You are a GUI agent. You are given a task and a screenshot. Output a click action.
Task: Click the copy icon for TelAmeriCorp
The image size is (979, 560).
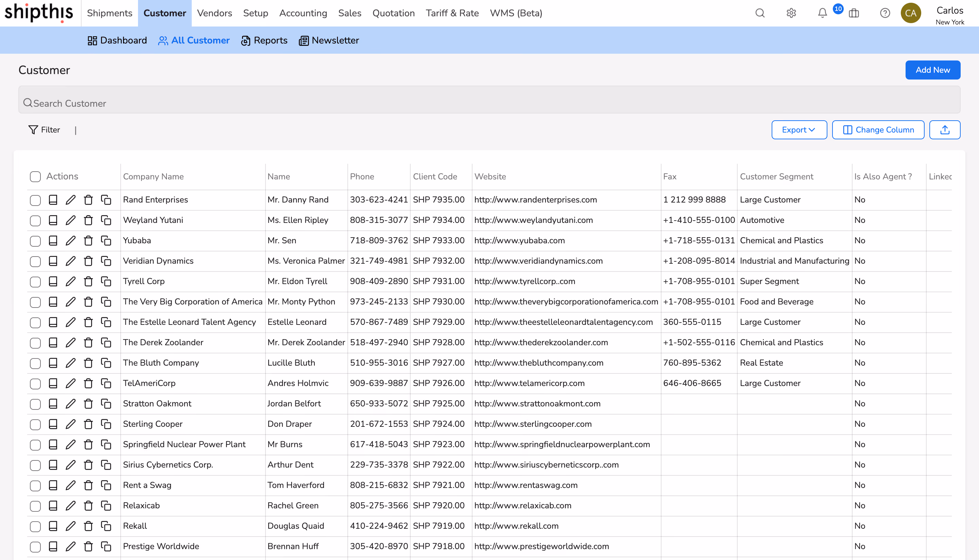pyautogui.click(x=106, y=383)
